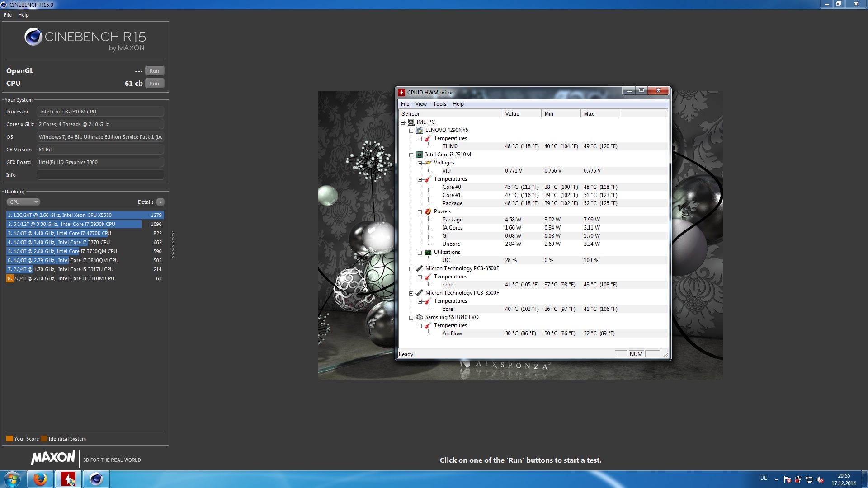This screenshot has height=488, width=868.
Task: Open the Windows Start menu orb
Action: pos(12,479)
